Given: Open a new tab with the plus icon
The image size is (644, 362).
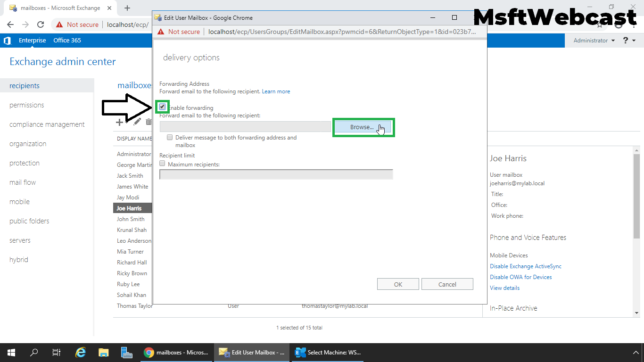Looking at the screenshot, I should [127, 8].
